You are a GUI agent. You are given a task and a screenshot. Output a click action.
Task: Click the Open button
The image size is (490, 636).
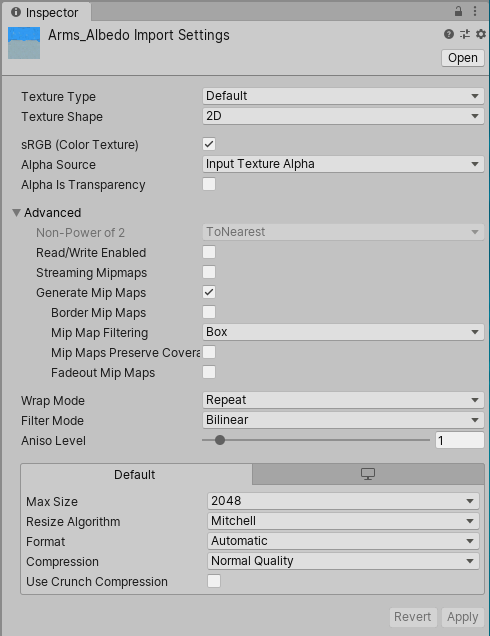tap(462, 58)
